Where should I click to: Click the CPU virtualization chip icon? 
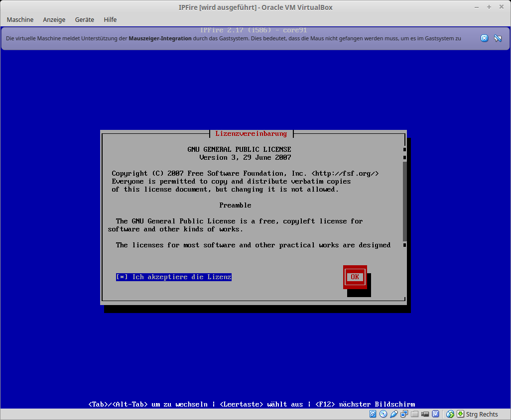[x=435, y=414]
